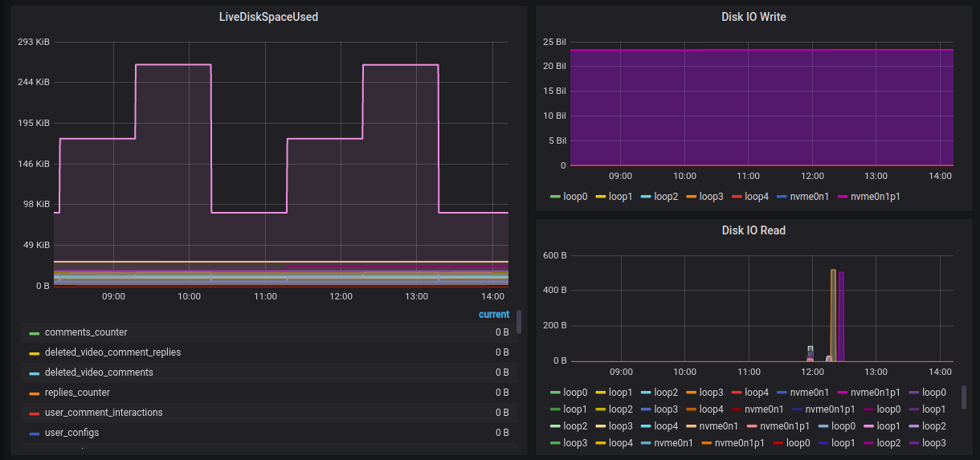Toggle the deleted_video_comments series
980x460 pixels.
coord(99,372)
